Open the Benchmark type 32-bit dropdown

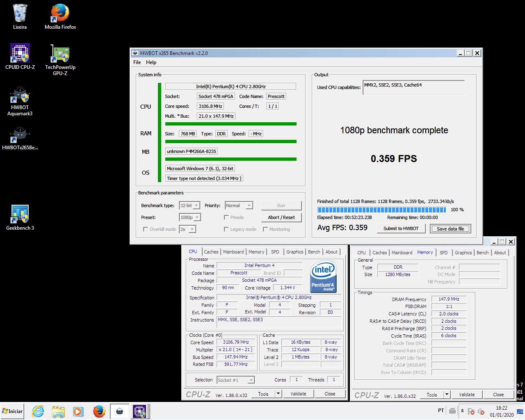tap(189, 205)
